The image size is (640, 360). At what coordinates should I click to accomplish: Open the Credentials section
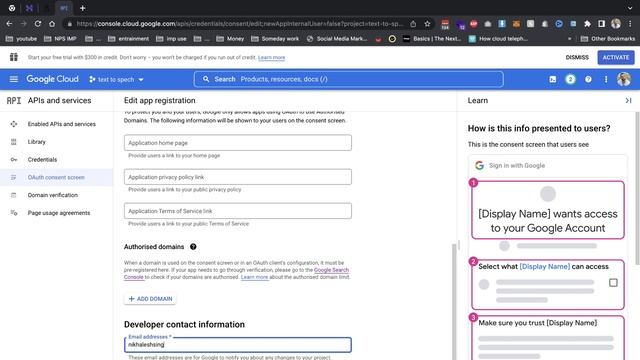56,159
